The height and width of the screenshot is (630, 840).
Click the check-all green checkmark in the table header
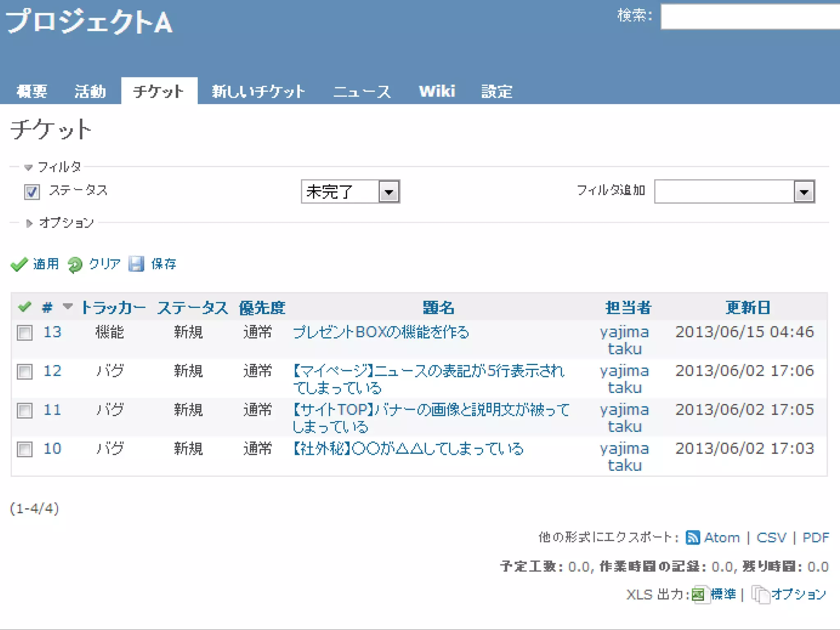point(25,307)
